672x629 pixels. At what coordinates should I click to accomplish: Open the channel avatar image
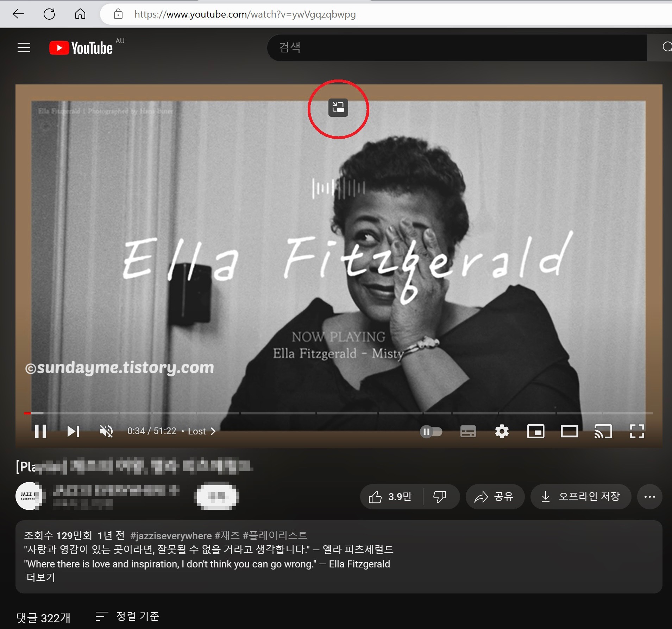click(x=29, y=496)
